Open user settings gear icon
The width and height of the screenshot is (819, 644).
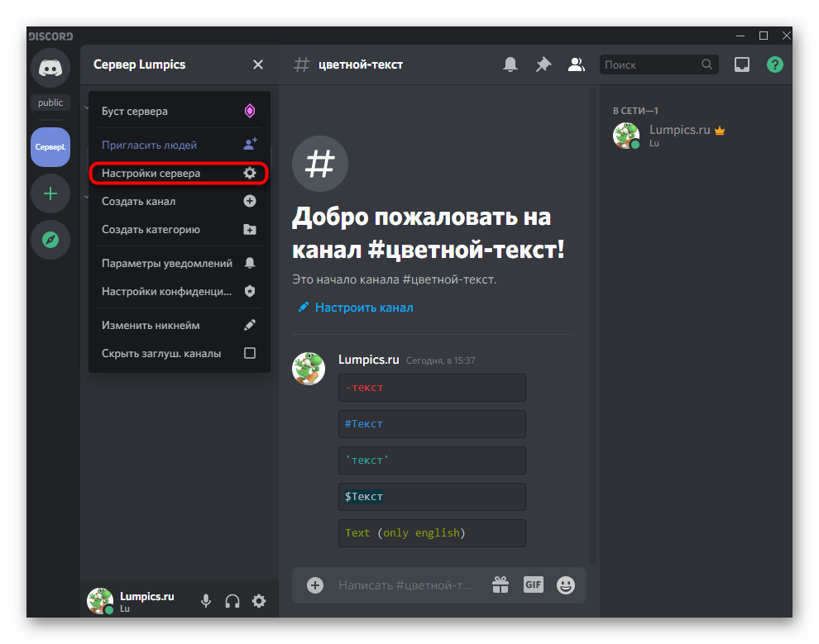(x=259, y=601)
